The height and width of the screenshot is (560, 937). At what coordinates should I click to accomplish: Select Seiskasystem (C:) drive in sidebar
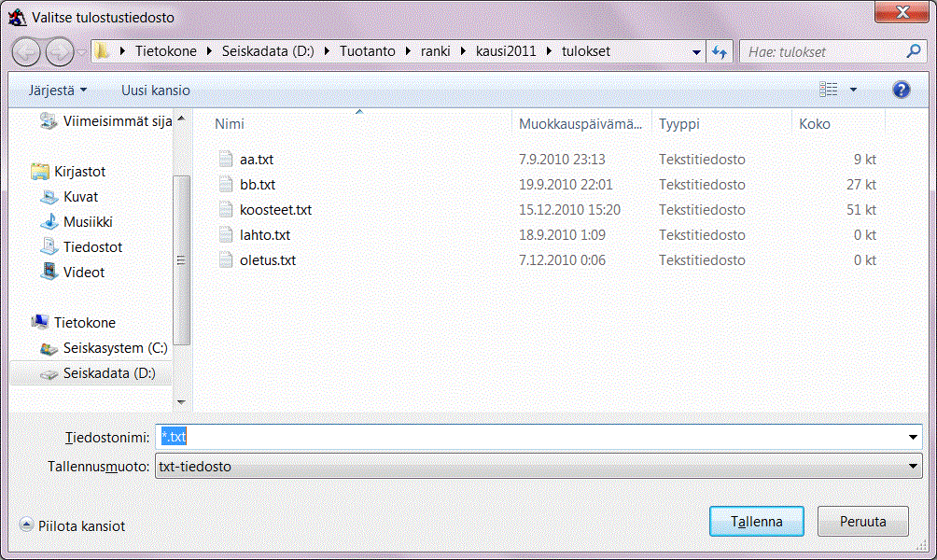pos(115,348)
